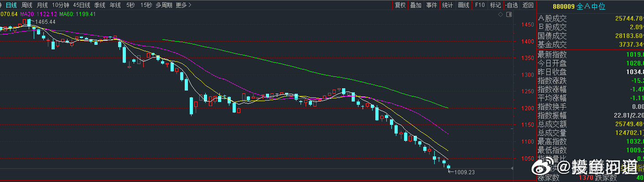
Task: Open the 事件 events button
Action: pyautogui.click(x=431, y=5)
